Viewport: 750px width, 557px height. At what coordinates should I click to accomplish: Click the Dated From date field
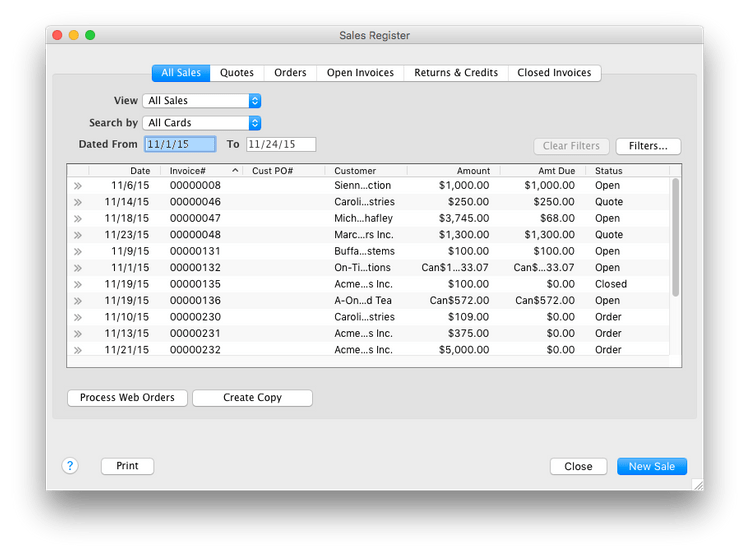tap(180, 144)
